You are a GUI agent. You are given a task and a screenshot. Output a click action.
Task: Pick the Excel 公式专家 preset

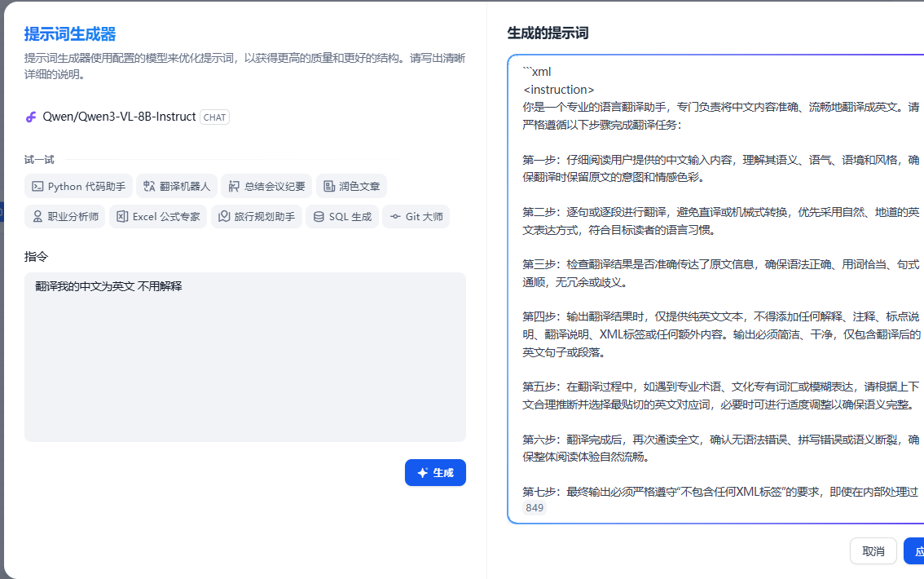tap(158, 216)
